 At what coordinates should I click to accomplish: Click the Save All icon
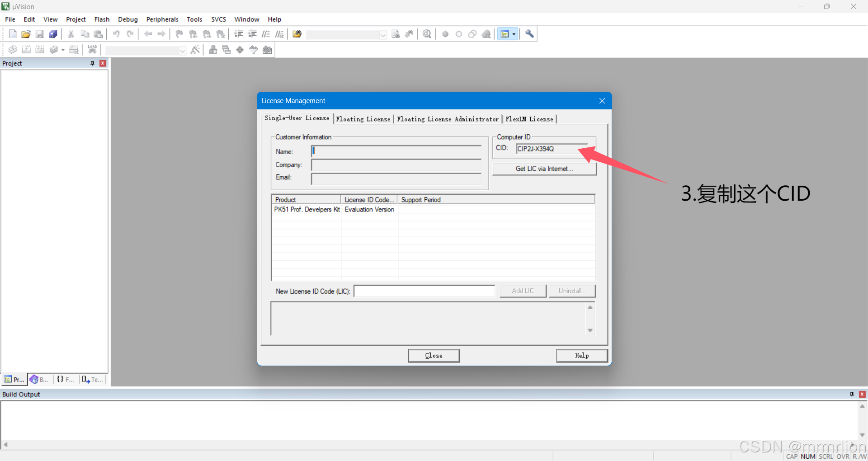[53, 34]
